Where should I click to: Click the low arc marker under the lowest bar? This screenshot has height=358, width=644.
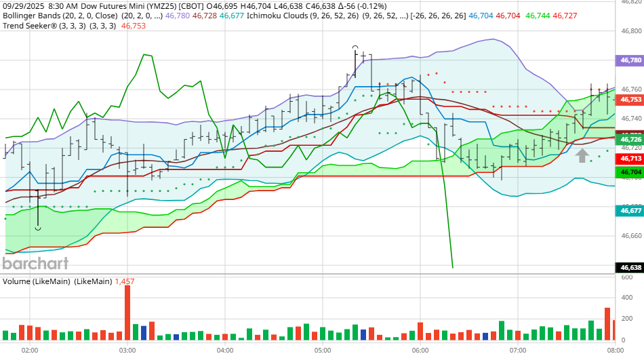(x=38, y=228)
